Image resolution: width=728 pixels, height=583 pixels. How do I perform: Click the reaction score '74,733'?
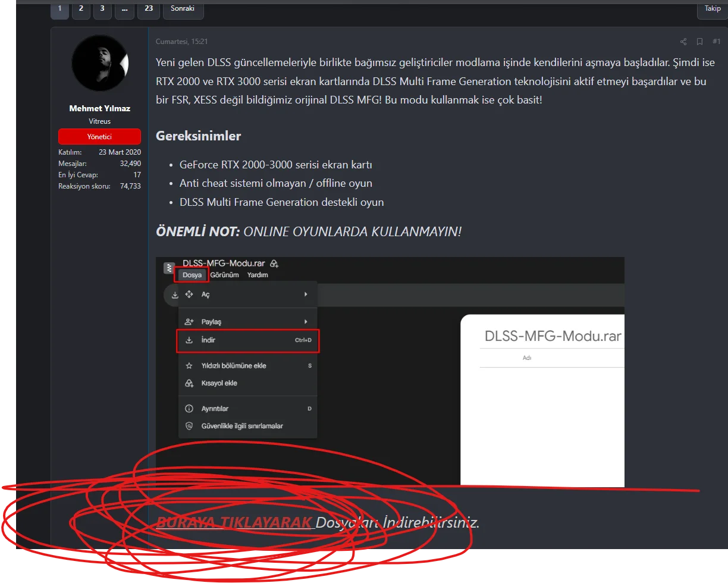tap(130, 186)
